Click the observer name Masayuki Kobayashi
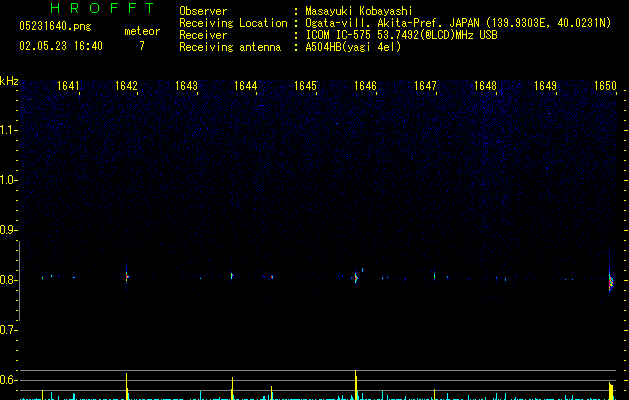This screenshot has height=400, width=629. click(359, 11)
